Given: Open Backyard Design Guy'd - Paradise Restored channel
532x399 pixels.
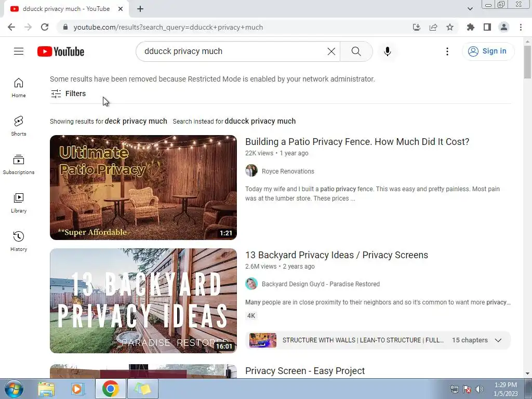Looking at the screenshot, I should [321, 284].
